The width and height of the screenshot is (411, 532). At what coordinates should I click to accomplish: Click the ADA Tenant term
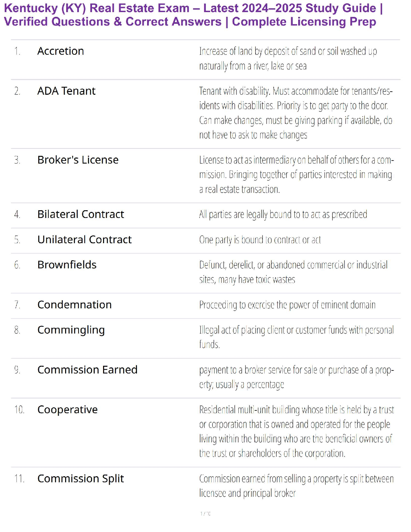tap(66, 91)
